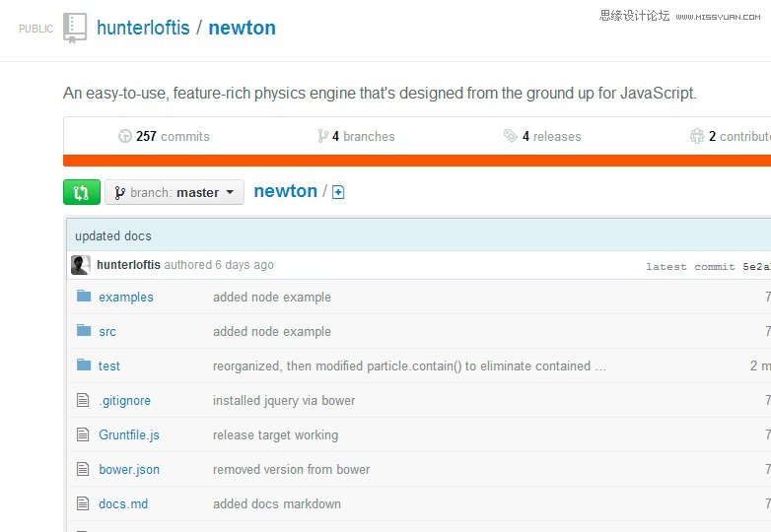This screenshot has height=532, width=771.
Task: Open docs.md file
Action: [123, 504]
